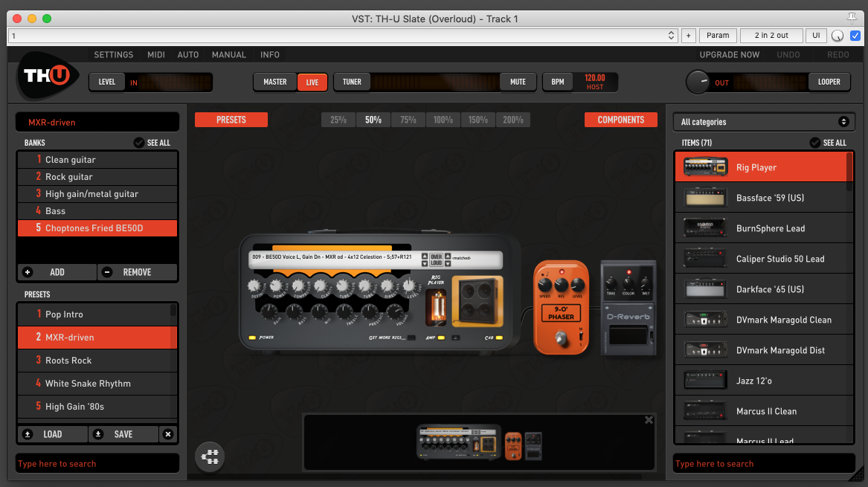Open the host preset selector dropdown
This screenshot has height=487, width=868.
671,36
